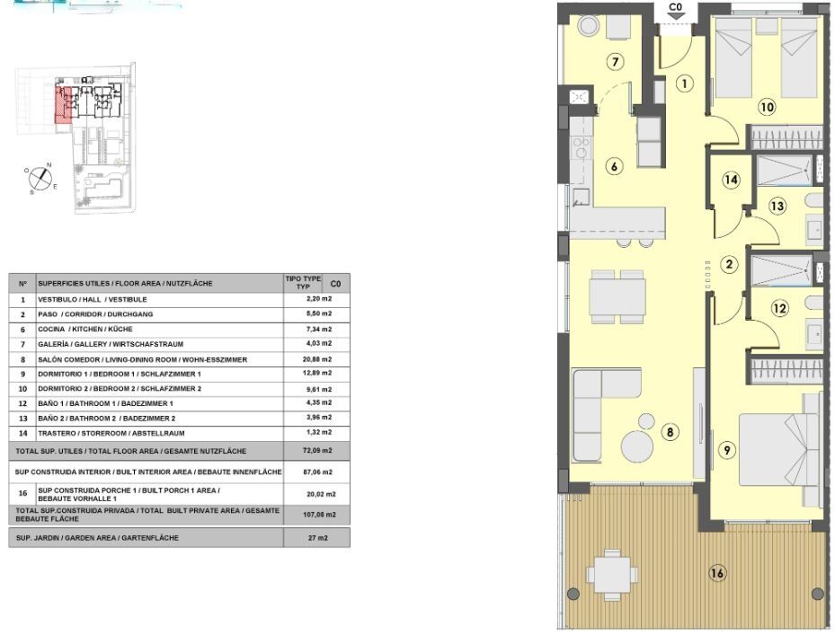Select the double bed in bedroom 9
This screenshot has width=835, height=644.
coord(779,450)
